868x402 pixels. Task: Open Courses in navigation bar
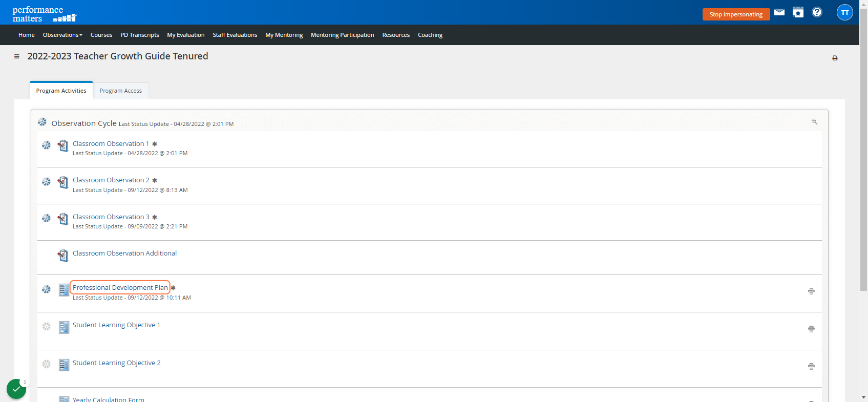coord(101,35)
